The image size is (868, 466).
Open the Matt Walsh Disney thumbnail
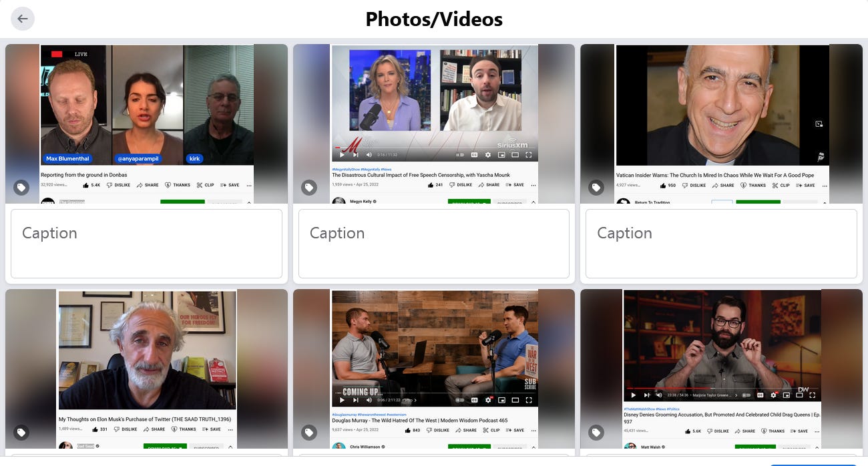(721, 369)
